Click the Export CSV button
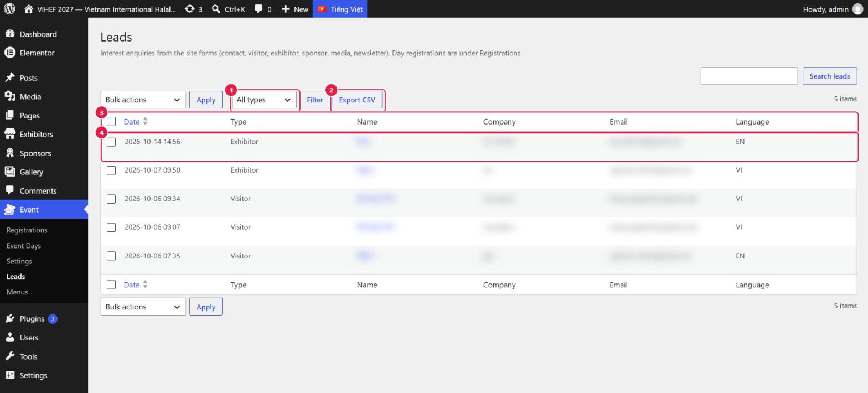Image resolution: width=868 pixels, height=393 pixels. click(357, 100)
